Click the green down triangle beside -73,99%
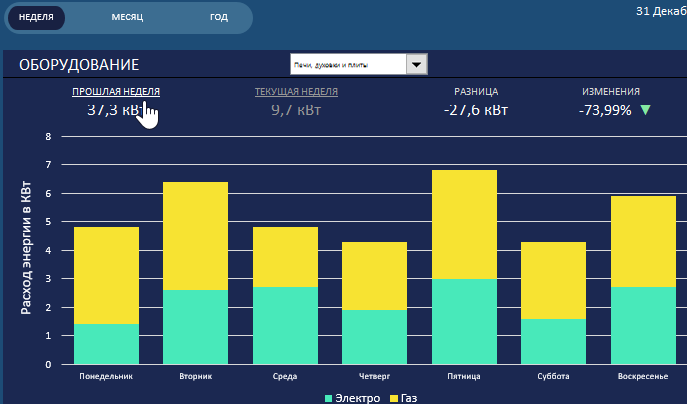Viewport: 687px width, 404px height. pyautogui.click(x=645, y=110)
